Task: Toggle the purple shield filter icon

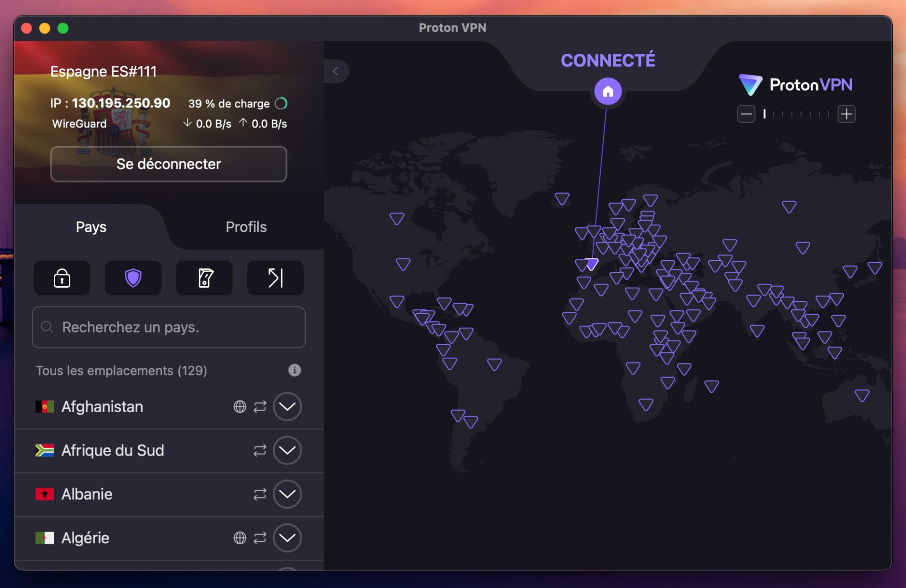Action: pyautogui.click(x=133, y=278)
